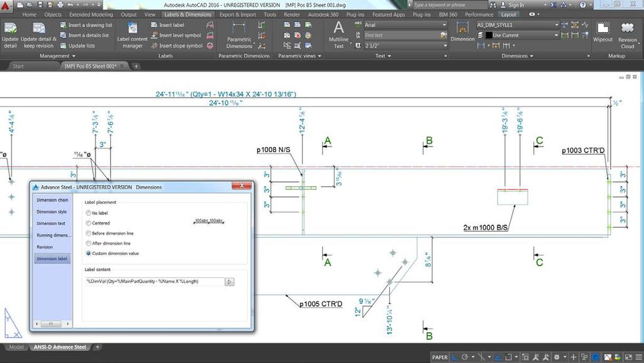The height and width of the screenshot is (363, 644).
Task: Insert a details list
Action: pos(85,35)
